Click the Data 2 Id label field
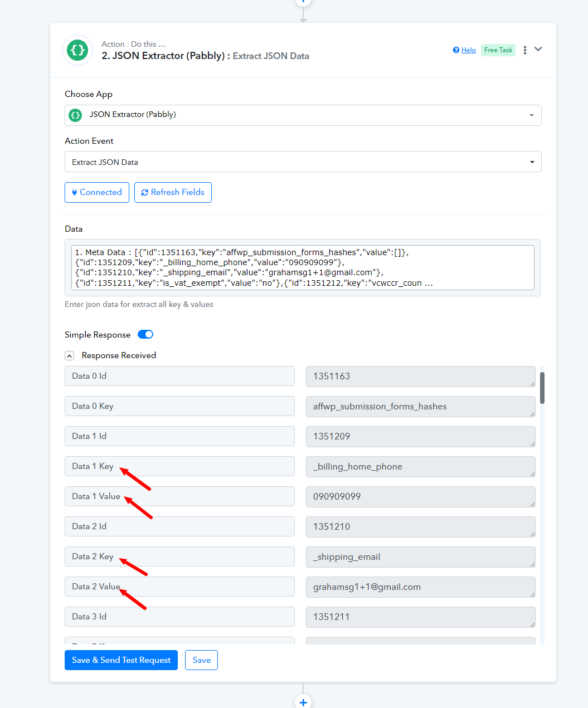The height and width of the screenshot is (708, 588). coord(179,526)
